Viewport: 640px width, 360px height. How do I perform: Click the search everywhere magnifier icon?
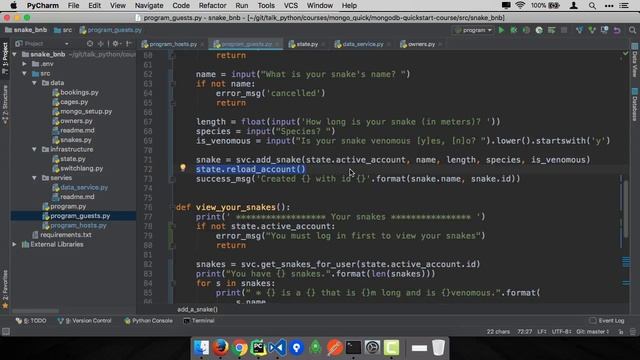point(632,30)
